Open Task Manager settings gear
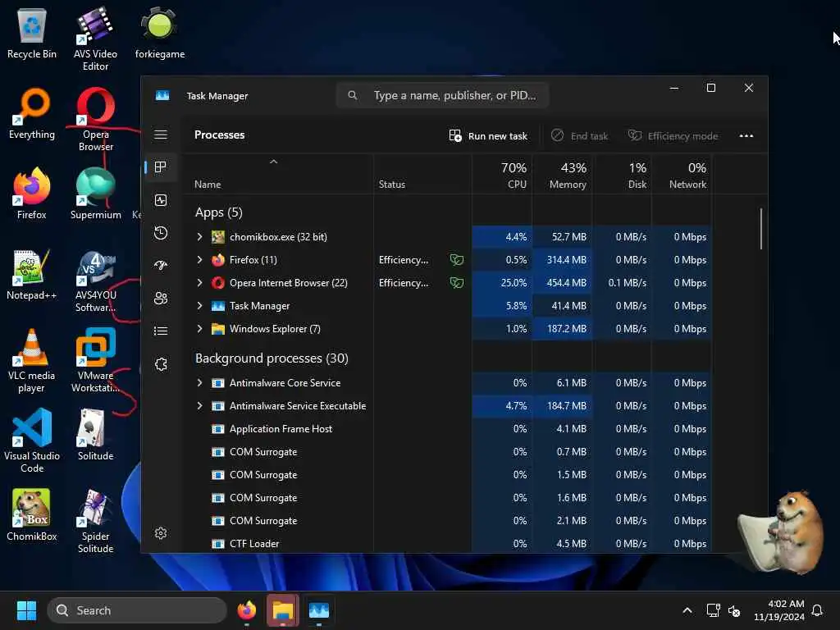 pyautogui.click(x=161, y=533)
